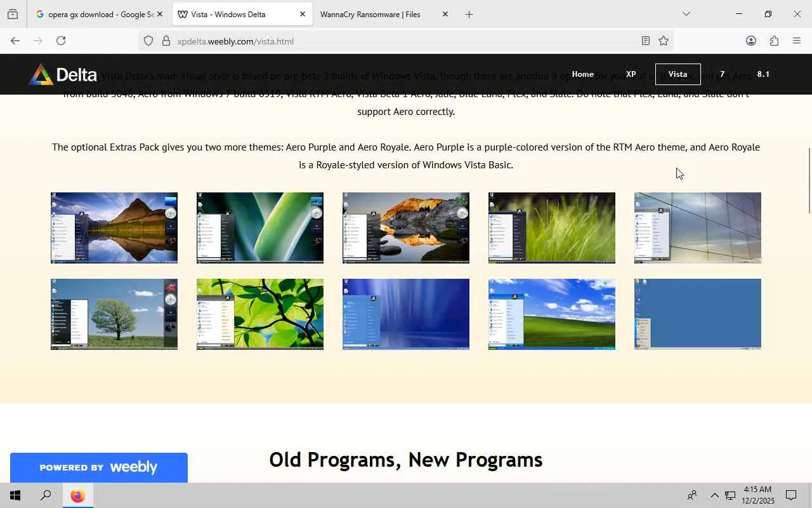Open the Firefox View tab overview icon
Screen dimensions: 812x508
coord(13,14)
